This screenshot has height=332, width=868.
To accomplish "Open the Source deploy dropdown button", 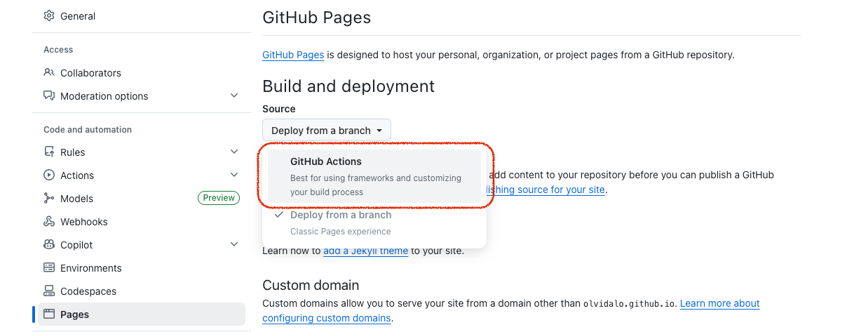I will (326, 131).
